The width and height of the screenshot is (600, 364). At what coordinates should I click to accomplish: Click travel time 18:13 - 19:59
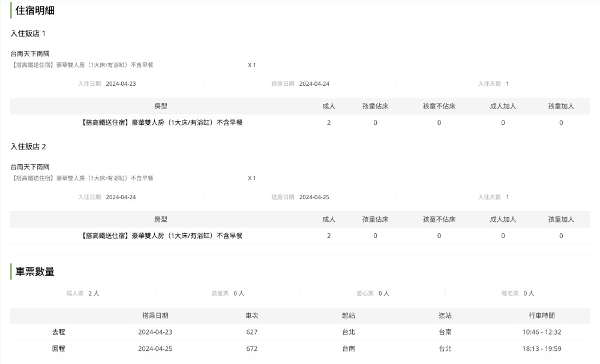pos(541,348)
